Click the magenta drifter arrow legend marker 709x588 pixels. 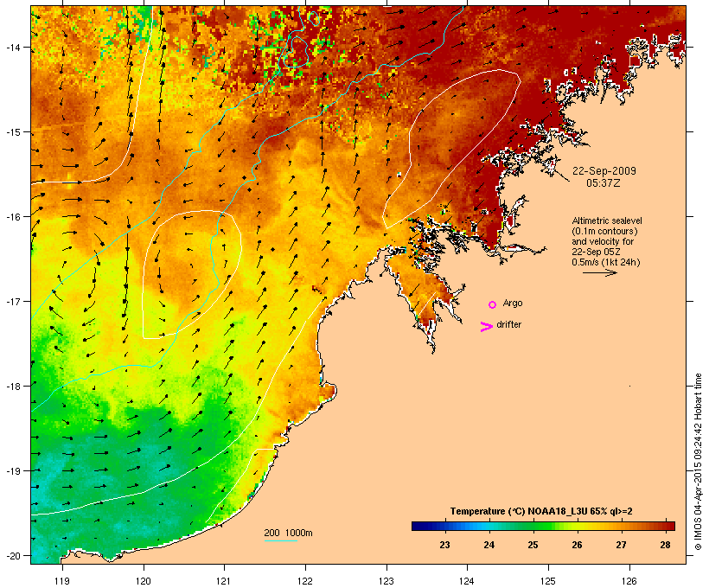click(487, 327)
